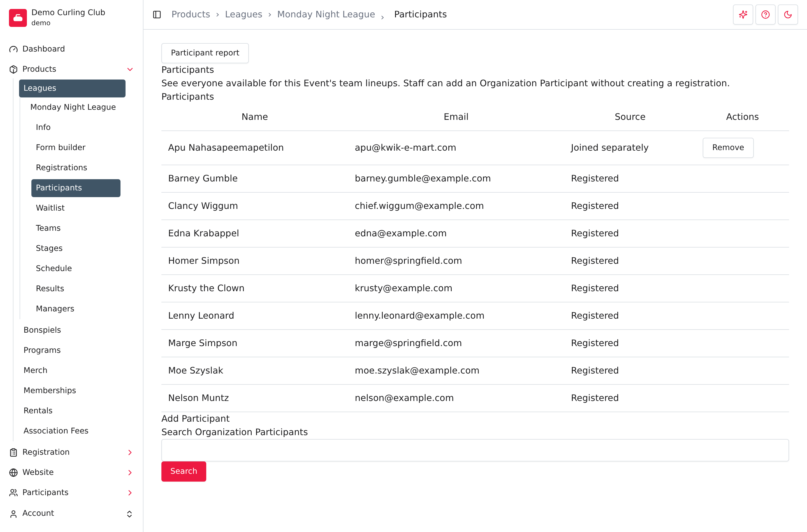Remove Apu Nahasapeemapetilon from participants
Image resolution: width=807 pixels, height=532 pixels.
pos(728,148)
